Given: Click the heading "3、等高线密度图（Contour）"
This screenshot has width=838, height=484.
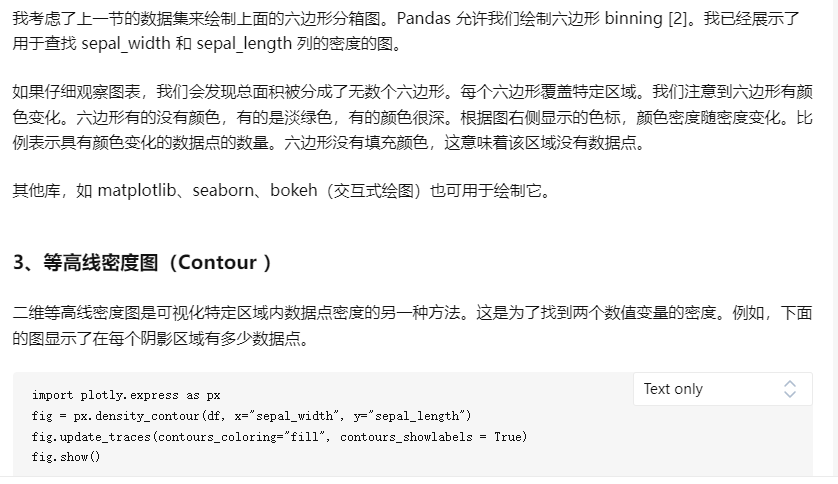Looking at the screenshot, I should pos(142,262).
